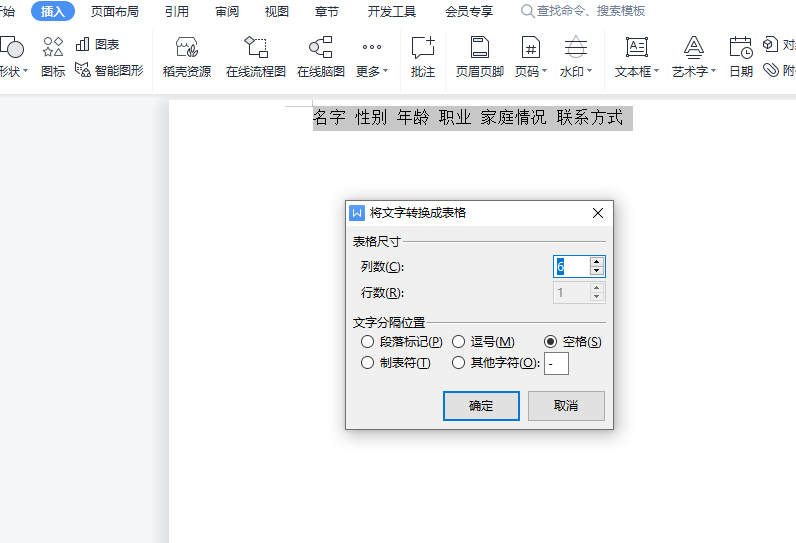796x543 pixels.
Task: Click the 页码 page number icon
Action: (x=530, y=47)
